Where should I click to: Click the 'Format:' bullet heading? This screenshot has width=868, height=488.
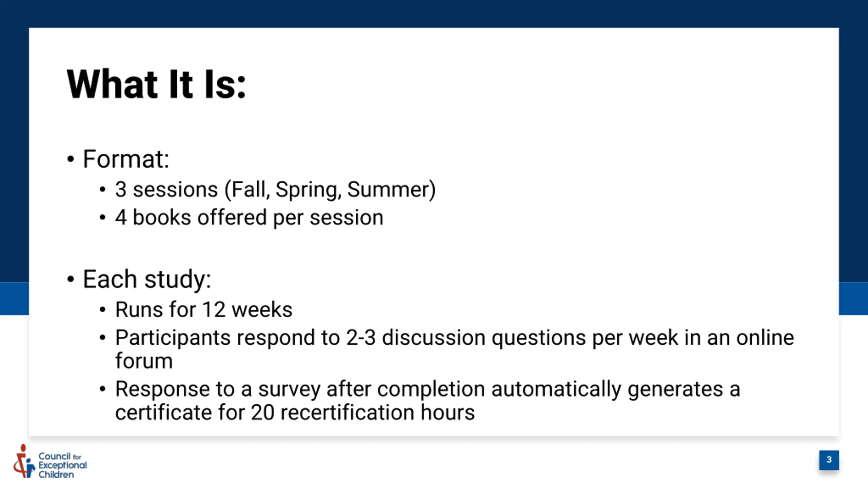[126, 159]
